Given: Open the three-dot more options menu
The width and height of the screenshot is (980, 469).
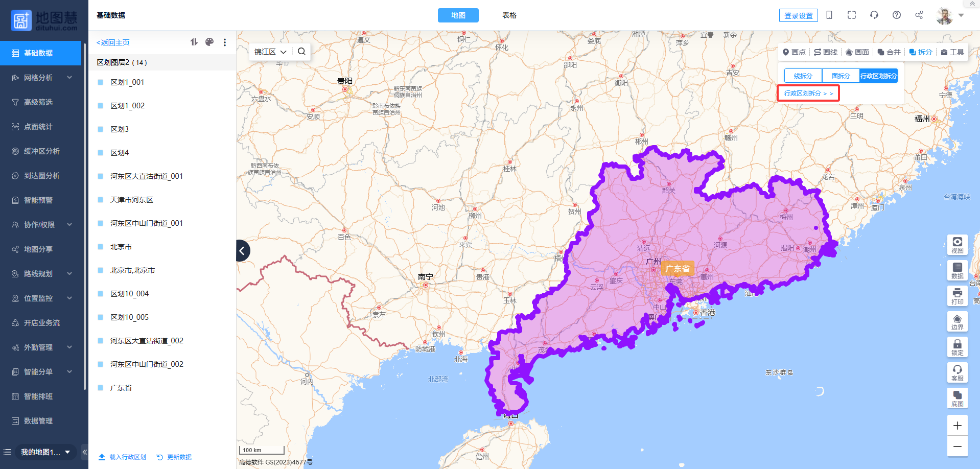Looking at the screenshot, I should pyautogui.click(x=225, y=42).
